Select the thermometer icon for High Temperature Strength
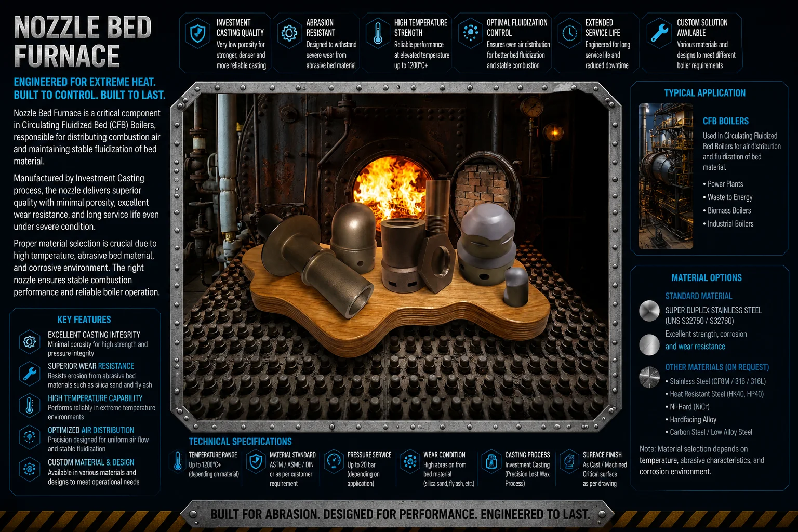Viewport: 798px width, 532px height. (x=378, y=33)
